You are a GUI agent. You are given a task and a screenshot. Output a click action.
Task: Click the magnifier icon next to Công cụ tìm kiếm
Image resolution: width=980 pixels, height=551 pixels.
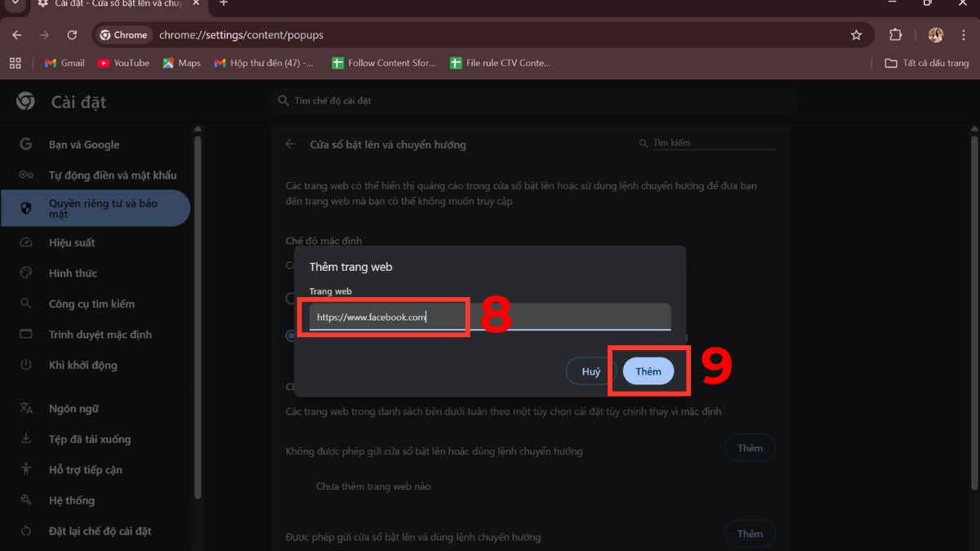[25, 304]
